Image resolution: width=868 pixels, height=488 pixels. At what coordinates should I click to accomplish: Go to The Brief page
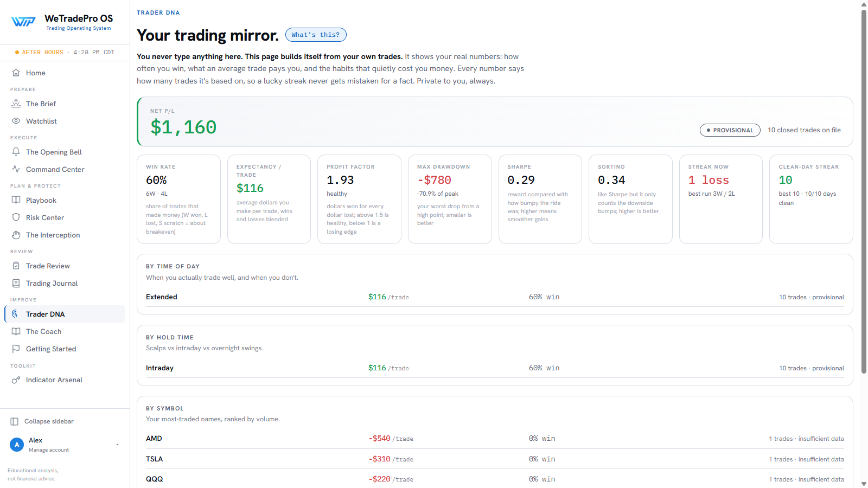tap(41, 104)
